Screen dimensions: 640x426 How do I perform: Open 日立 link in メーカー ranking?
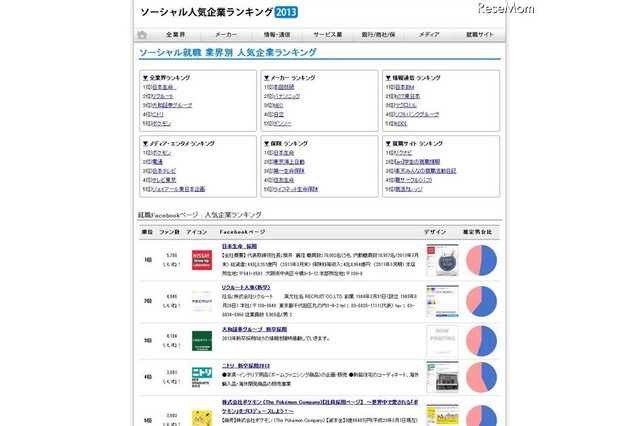coord(278,115)
